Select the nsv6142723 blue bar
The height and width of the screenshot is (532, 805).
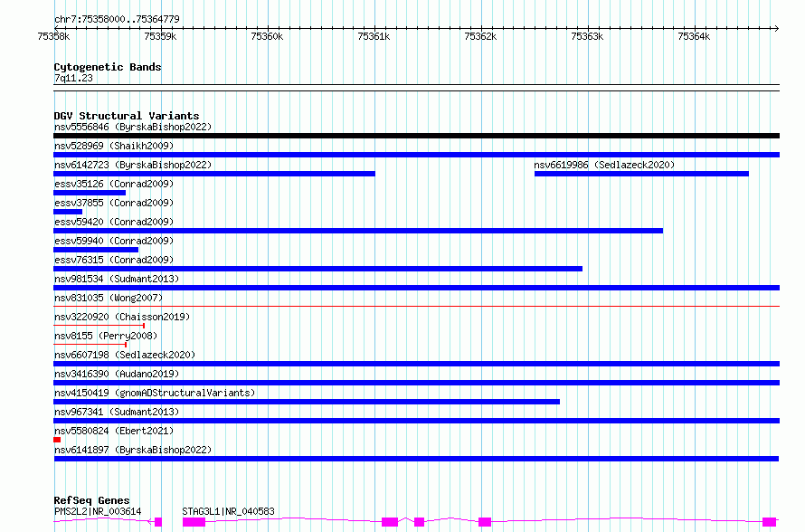[214, 174]
